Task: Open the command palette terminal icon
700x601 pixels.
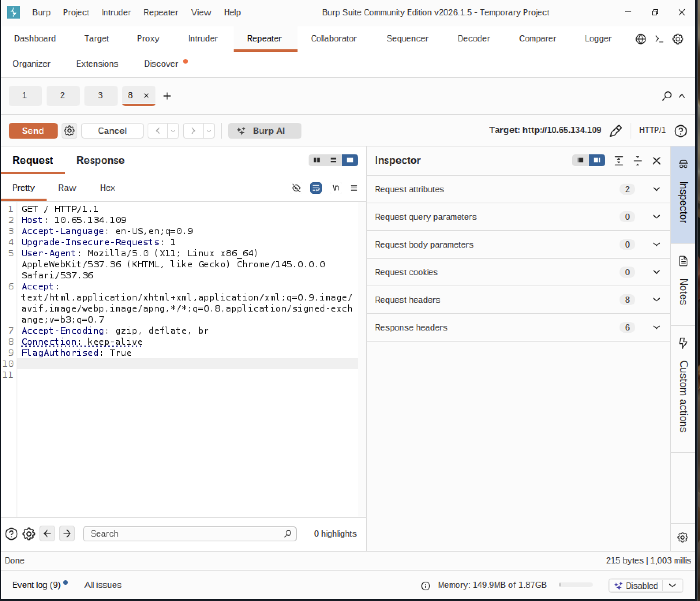Action: (x=659, y=39)
